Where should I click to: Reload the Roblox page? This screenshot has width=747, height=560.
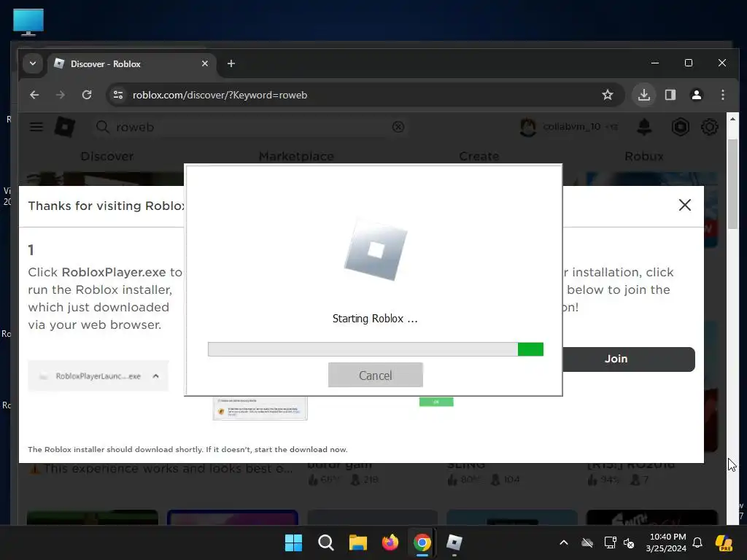[87, 95]
